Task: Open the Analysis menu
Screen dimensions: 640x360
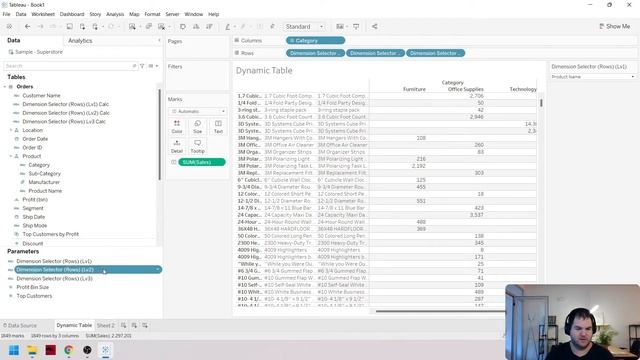Action: tap(115, 14)
